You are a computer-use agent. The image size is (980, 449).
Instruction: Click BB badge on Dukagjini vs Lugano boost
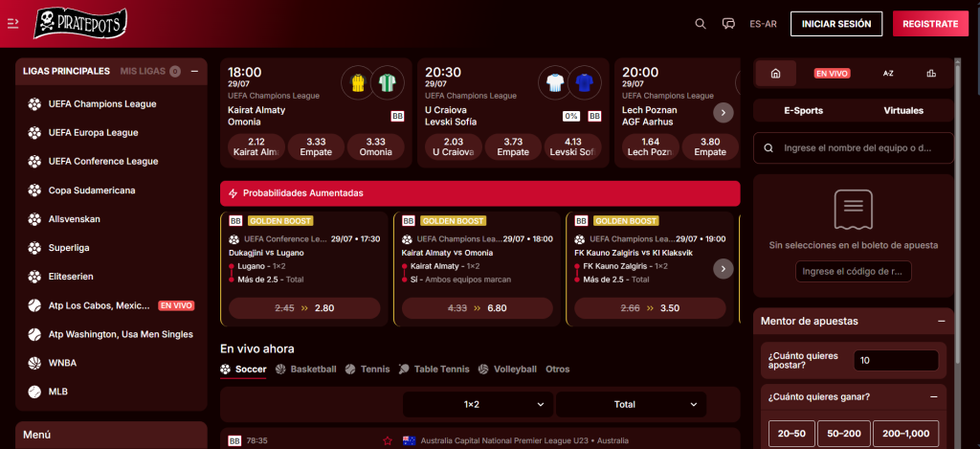click(x=235, y=221)
